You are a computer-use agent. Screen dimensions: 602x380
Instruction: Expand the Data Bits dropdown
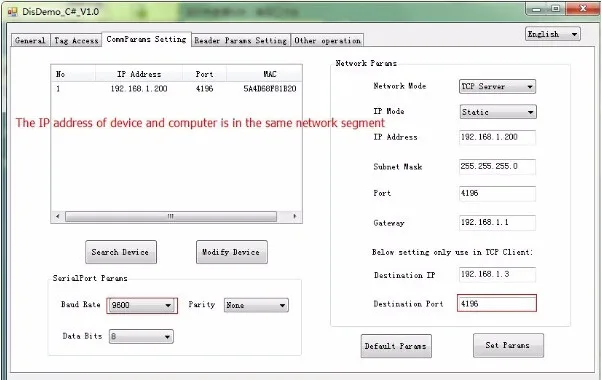[x=141, y=337]
